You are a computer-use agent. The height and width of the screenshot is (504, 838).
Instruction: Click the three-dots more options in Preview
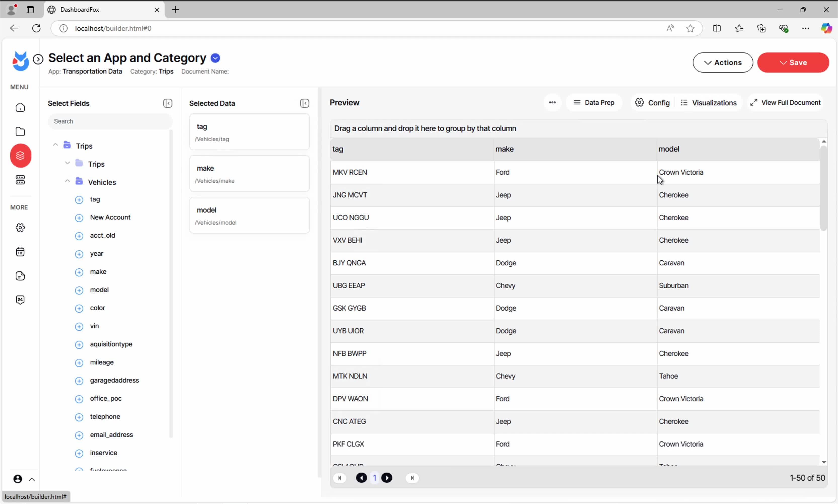[x=552, y=103]
